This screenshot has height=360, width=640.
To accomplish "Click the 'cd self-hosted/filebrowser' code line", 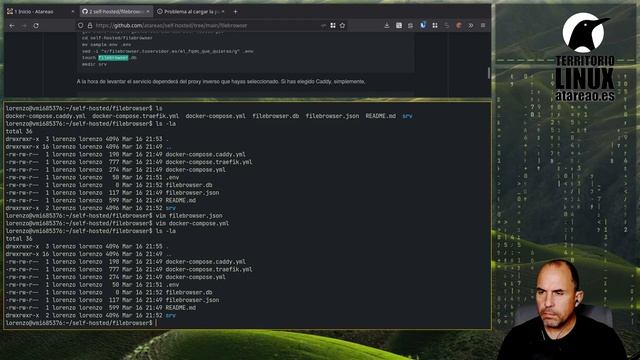I will [x=117, y=38].
